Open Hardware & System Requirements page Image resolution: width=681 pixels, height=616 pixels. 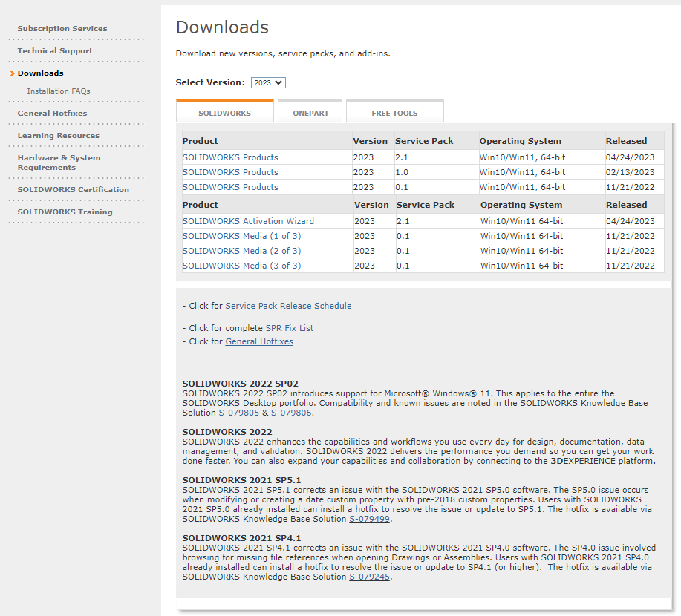click(59, 163)
